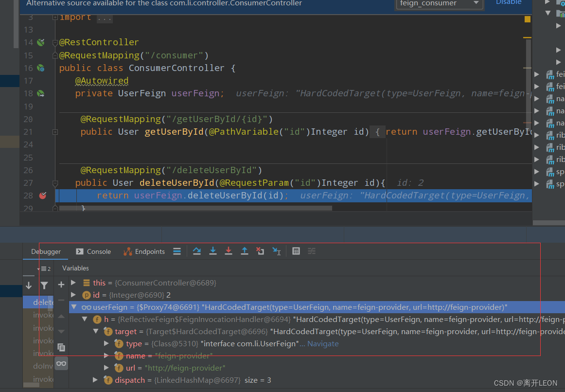The height and width of the screenshot is (392, 565).
Task: Click the Step Out debugger icon
Action: coord(244,251)
